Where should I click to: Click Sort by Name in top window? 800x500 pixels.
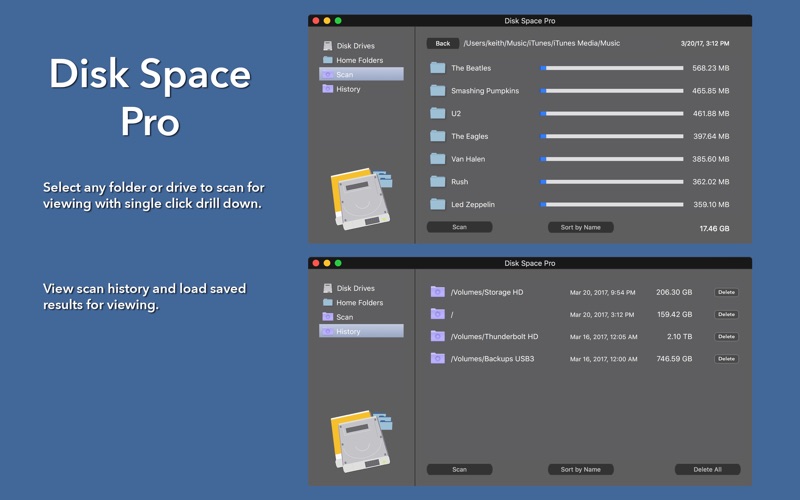581,227
